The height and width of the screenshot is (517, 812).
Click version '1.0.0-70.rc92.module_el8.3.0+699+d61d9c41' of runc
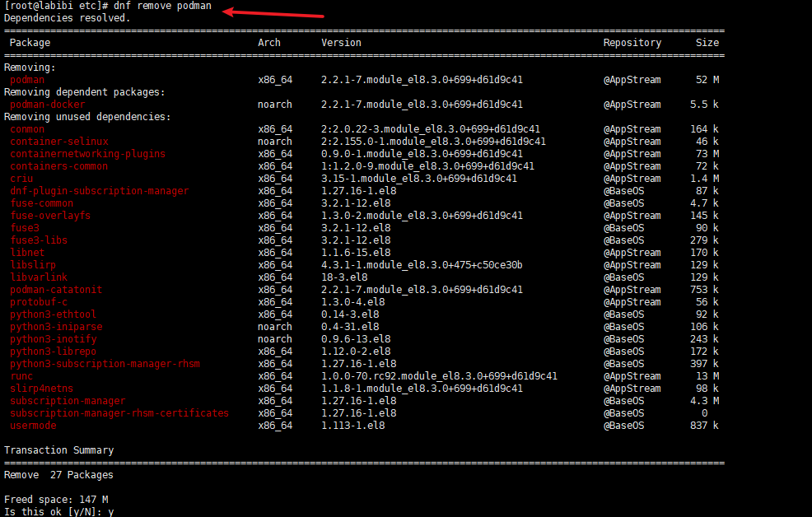tap(439, 376)
